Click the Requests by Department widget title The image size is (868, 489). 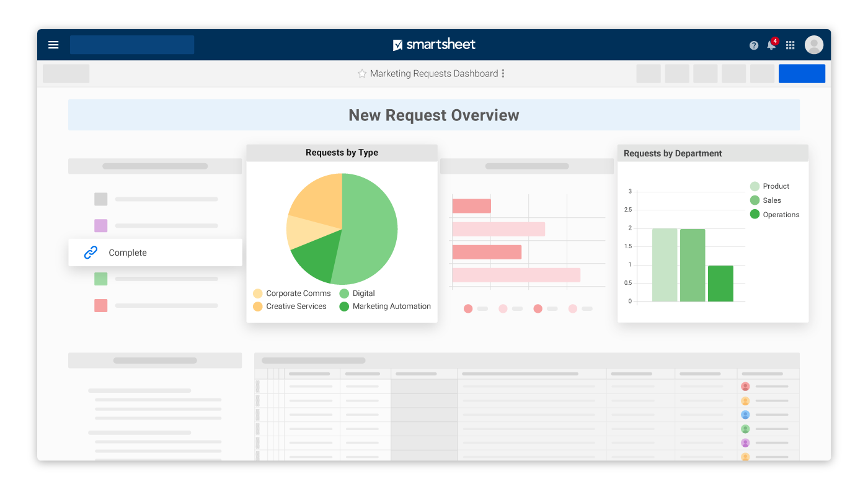[673, 154]
